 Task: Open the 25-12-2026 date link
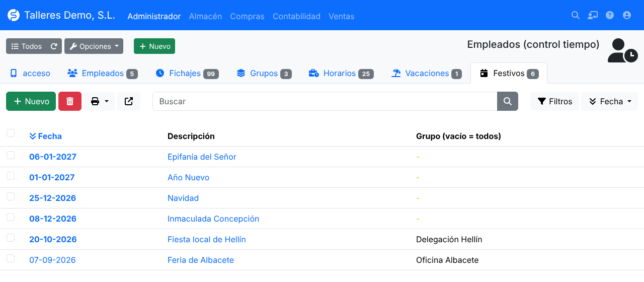[52, 198]
